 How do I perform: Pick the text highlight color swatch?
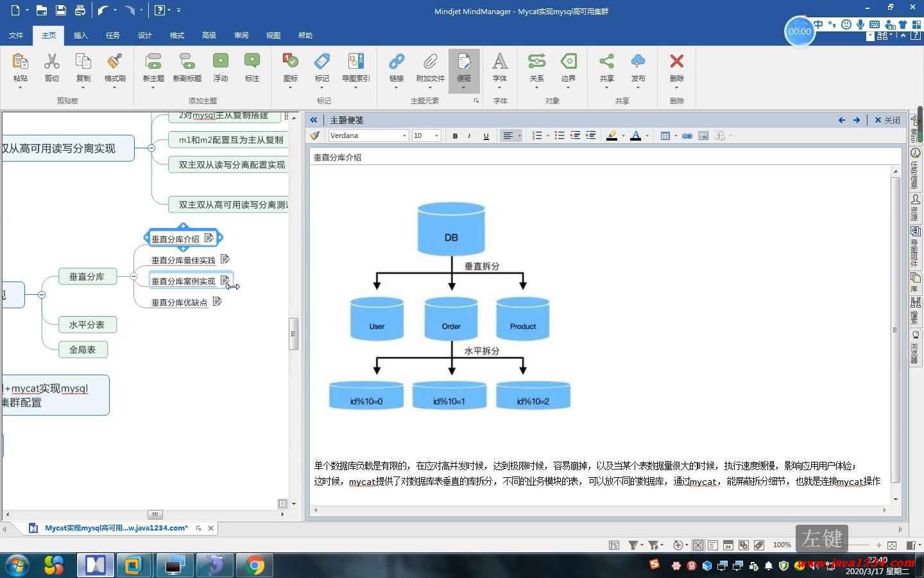coord(612,136)
